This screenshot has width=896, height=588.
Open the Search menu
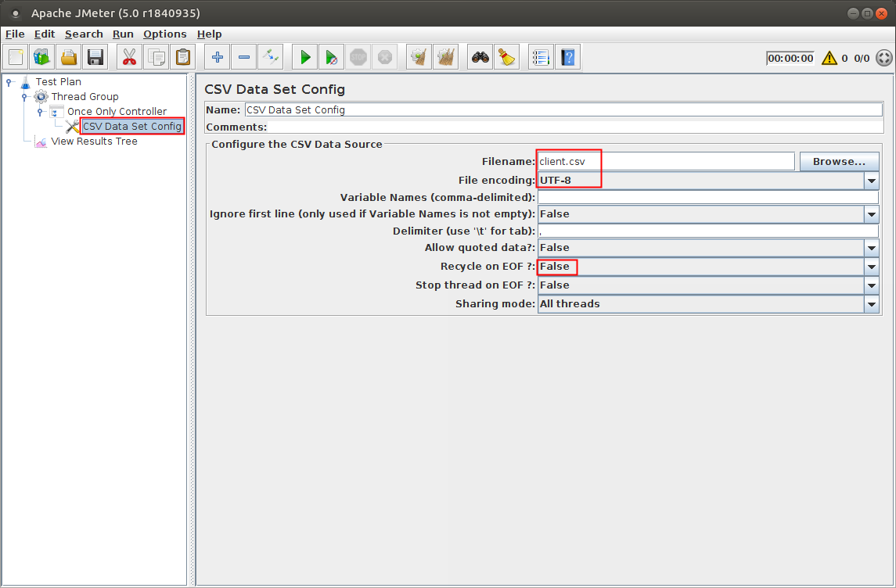tap(84, 34)
